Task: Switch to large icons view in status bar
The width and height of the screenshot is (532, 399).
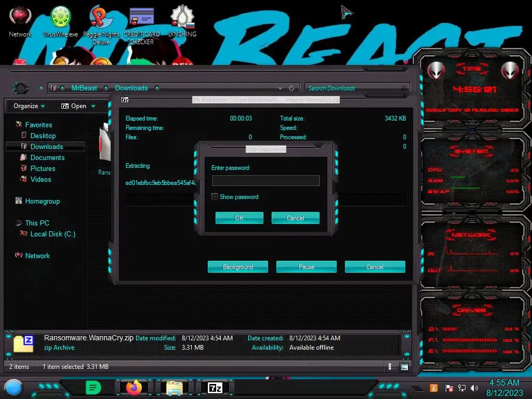Action: pos(404,367)
